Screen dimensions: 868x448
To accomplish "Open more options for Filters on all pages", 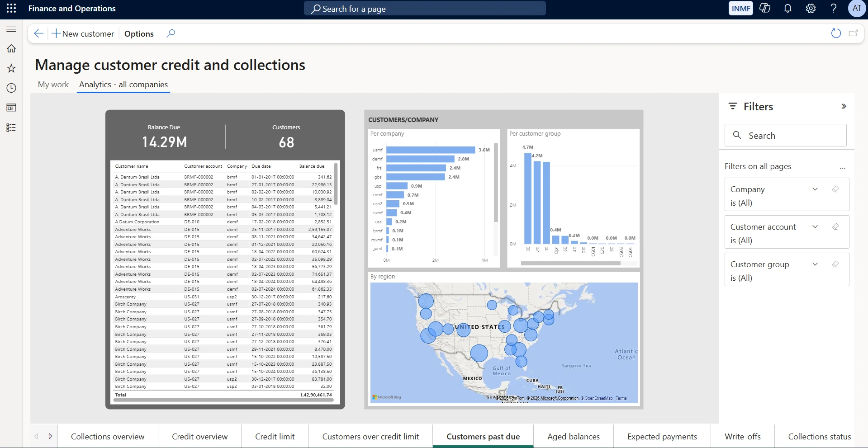I will (843, 167).
